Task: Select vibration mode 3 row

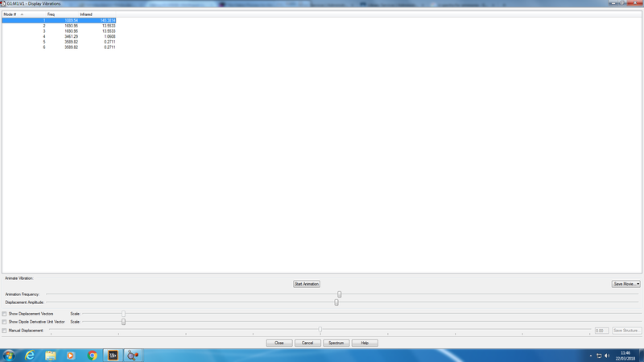Action: (x=59, y=31)
